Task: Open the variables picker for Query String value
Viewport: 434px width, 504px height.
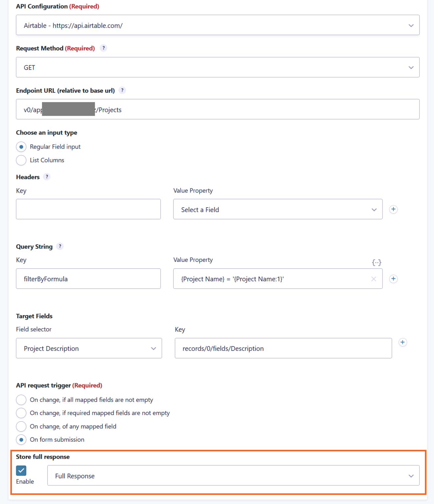Action: [377, 262]
